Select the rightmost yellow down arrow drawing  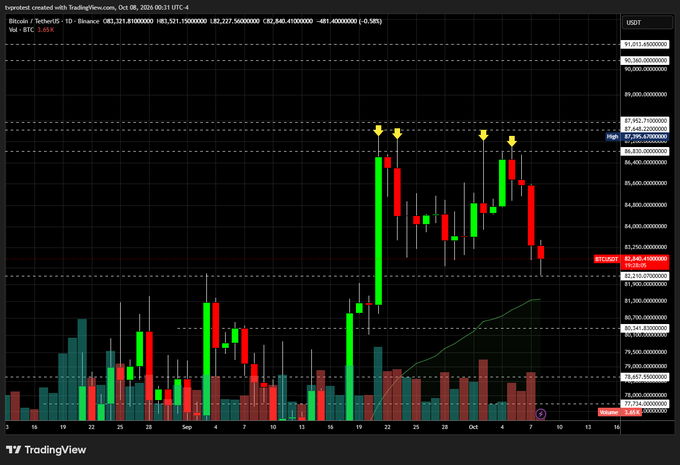[x=512, y=141]
